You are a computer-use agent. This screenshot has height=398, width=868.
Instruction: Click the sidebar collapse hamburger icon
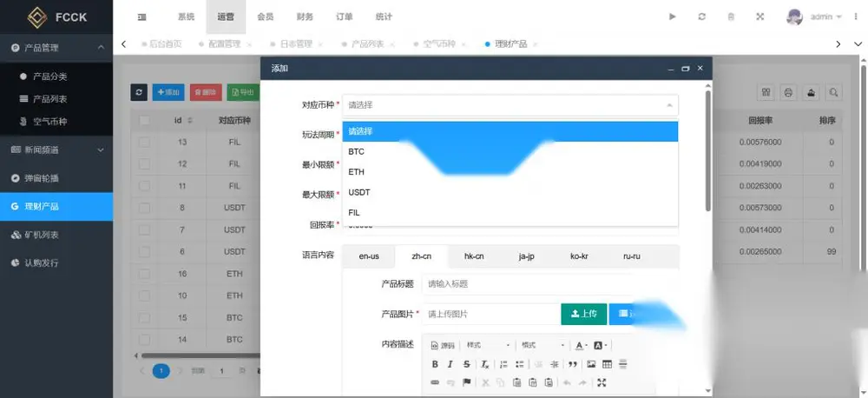tap(141, 17)
